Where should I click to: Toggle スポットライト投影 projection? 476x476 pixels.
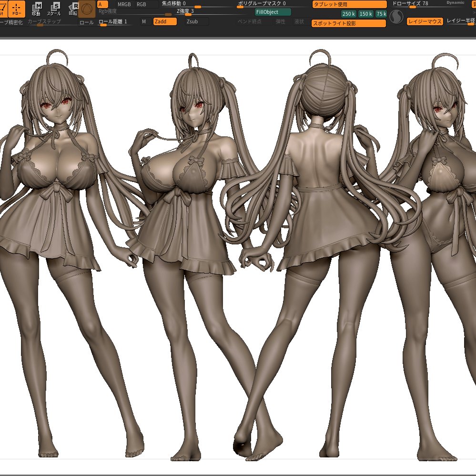[x=349, y=23]
